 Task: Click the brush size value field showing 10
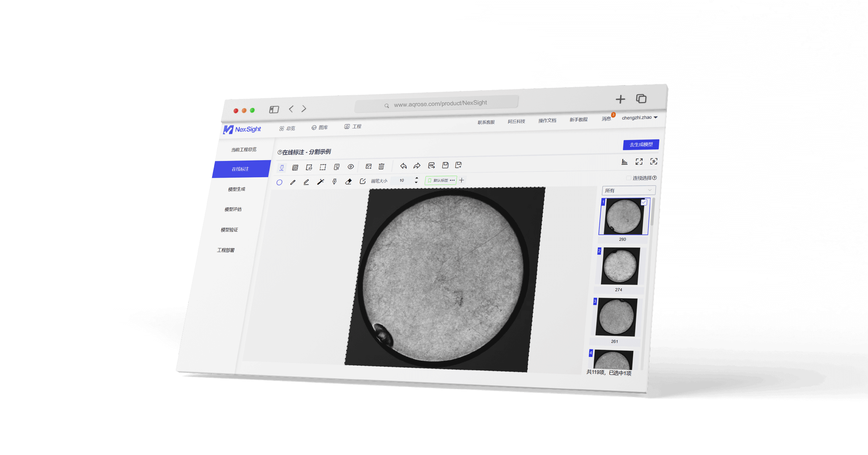tap(402, 180)
